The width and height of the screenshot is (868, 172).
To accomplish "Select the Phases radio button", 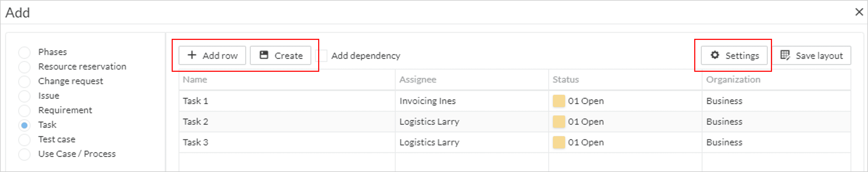I will click(x=24, y=52).
